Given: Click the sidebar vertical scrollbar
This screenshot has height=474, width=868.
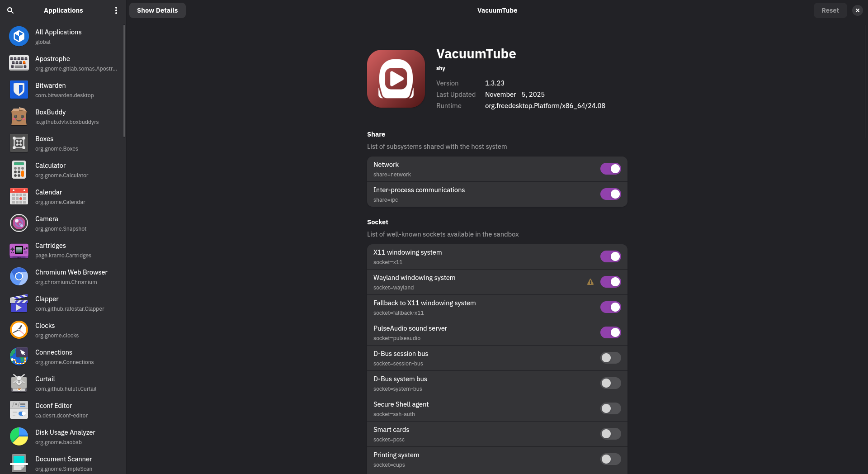Looking at the screenshot, I should 124,81.
